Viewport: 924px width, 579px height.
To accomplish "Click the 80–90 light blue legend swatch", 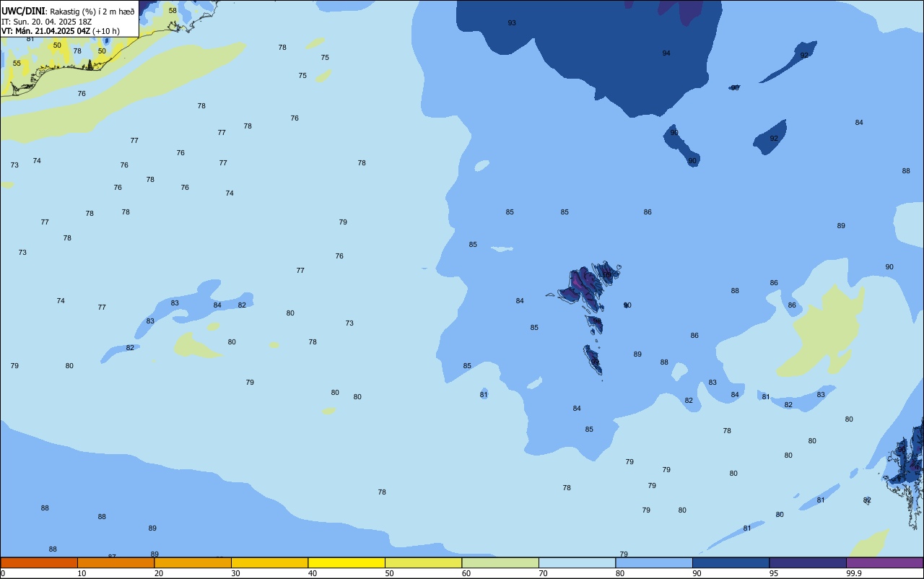I will [x=654, y=562].
